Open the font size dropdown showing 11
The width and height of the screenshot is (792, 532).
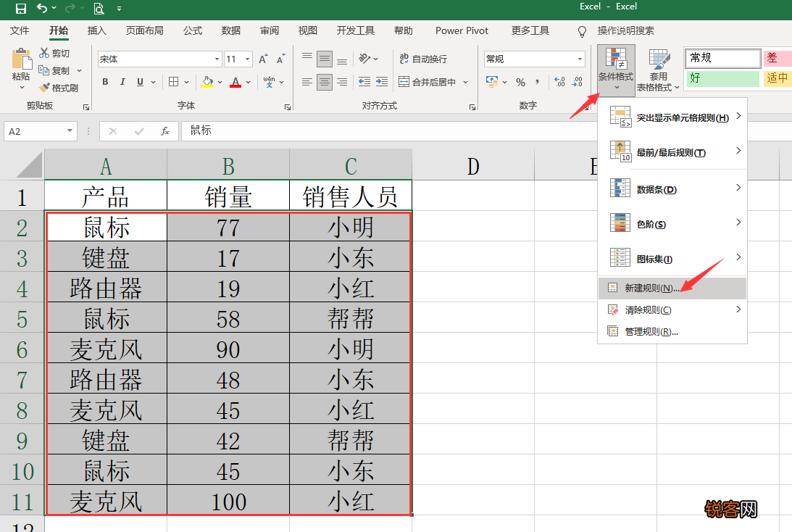[248, 59]
